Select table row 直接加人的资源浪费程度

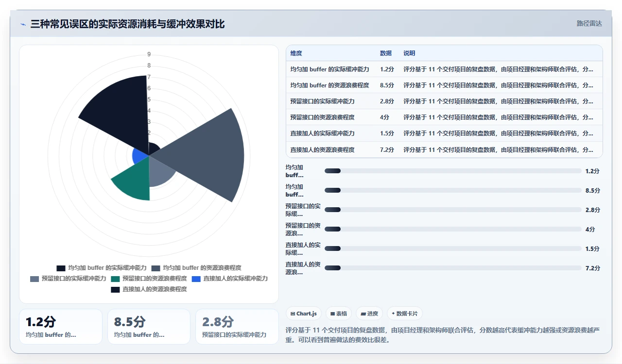point(444,149)
